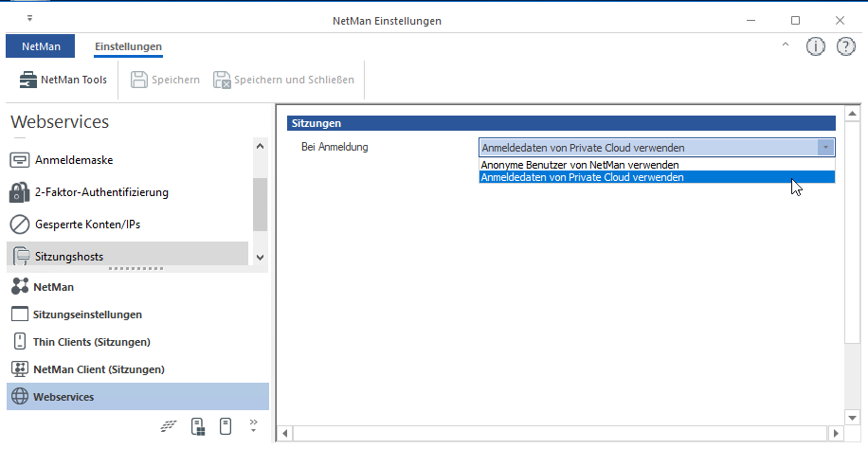
Task: Select Gesperrte Konten/IPs entry
Action: [x=127, y=224]
